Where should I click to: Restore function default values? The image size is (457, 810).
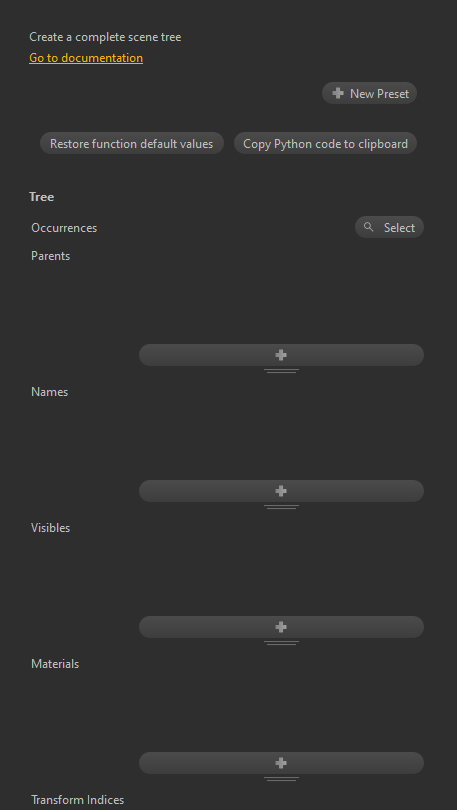pyautogui.click(x=132, y=143)
